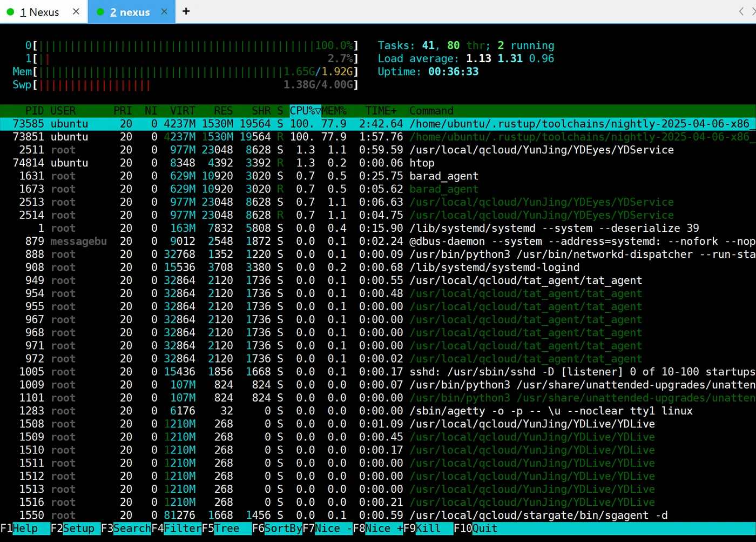Sort by PRI column header
This screenshot has width=756, height=542.
pos(123,111)
